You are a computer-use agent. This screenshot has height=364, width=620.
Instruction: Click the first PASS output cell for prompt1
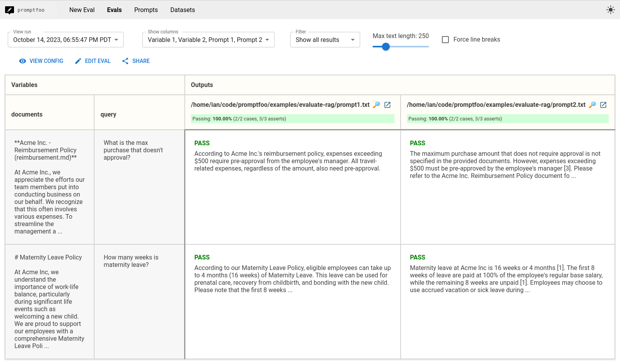pyautogui.click(x=292, y=186)
